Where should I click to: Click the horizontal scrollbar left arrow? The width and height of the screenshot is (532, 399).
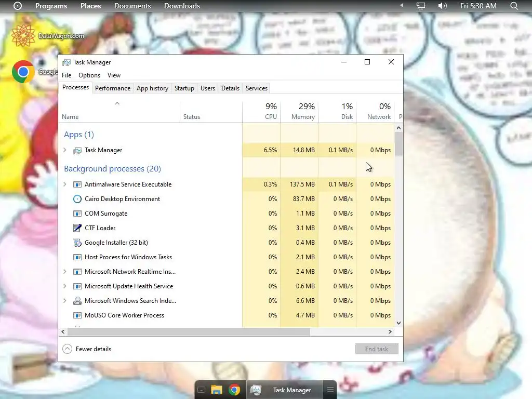[x=63, y=331]
